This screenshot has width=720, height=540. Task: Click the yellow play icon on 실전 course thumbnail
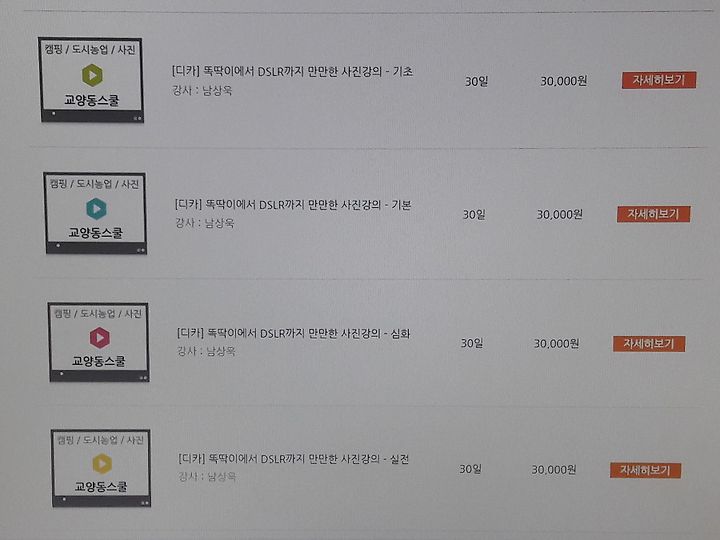[x=102, y=463]
